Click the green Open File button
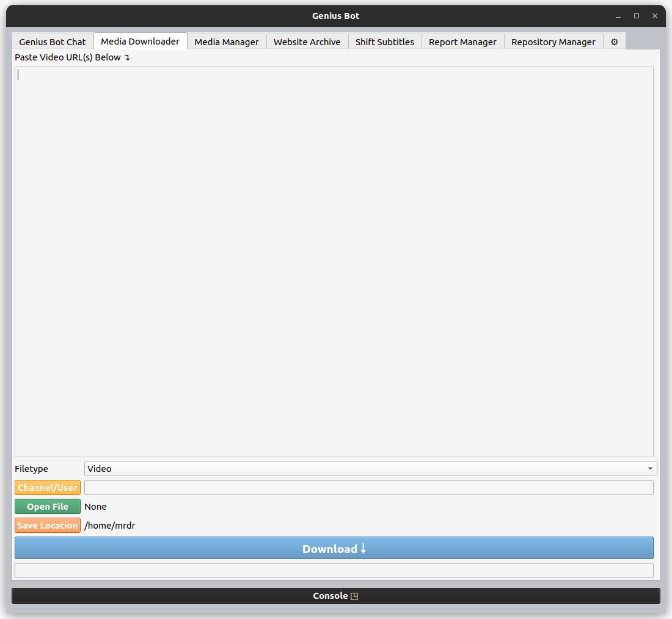Screen dimensions: 672x619 pyautogui.click(x=47, y=507)
